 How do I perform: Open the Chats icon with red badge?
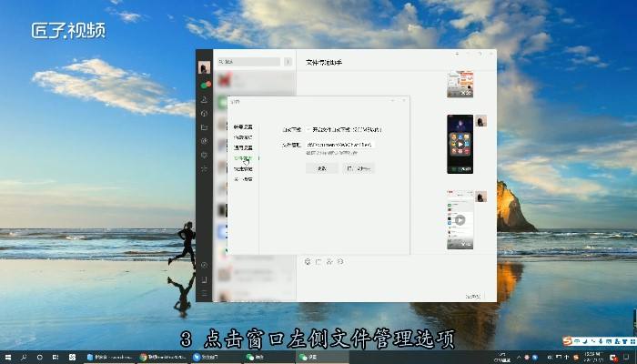[x=205, y=86]
